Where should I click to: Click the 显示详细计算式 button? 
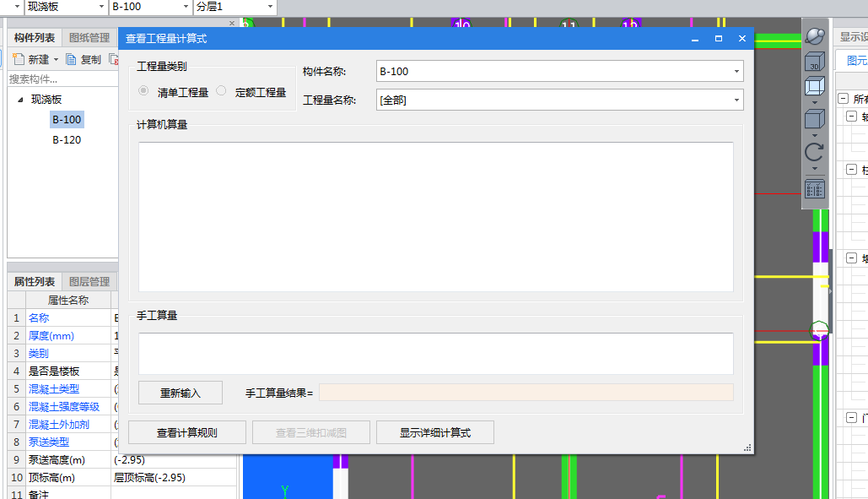pos(435,432)
